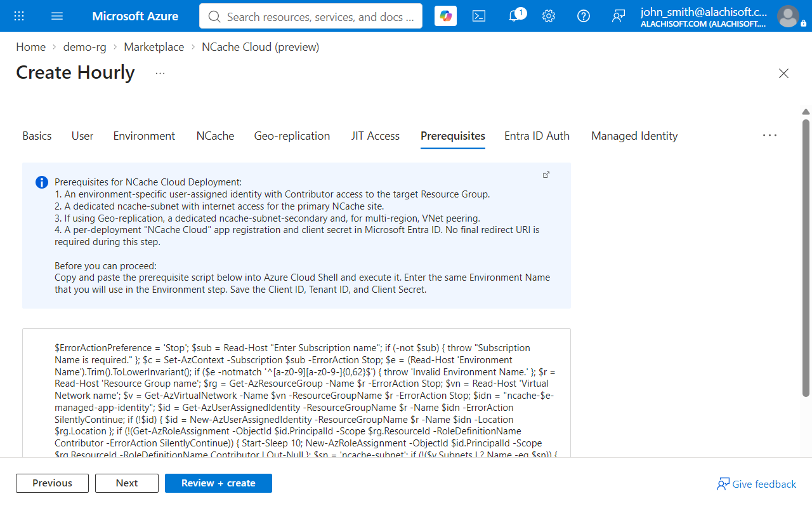This screenshot has width=812, height=508.
Task: Open the Geo-replication tab
Action: tap(292, 136)
